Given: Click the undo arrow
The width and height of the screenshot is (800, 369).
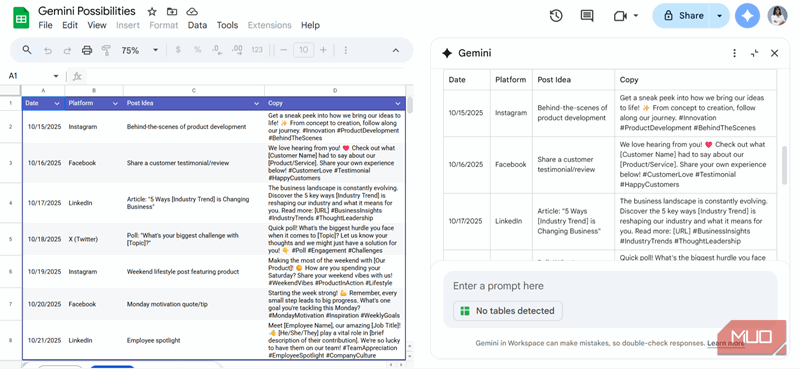Looking at the screenshot, I should [x=48, y=50].
